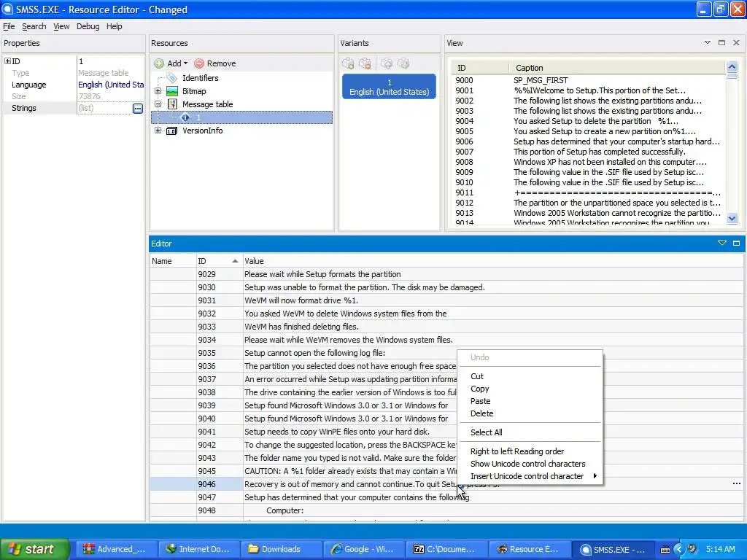Select message table entry 1 info icon
This screenshot has height=560, width=747.
(x=185, y=117)
